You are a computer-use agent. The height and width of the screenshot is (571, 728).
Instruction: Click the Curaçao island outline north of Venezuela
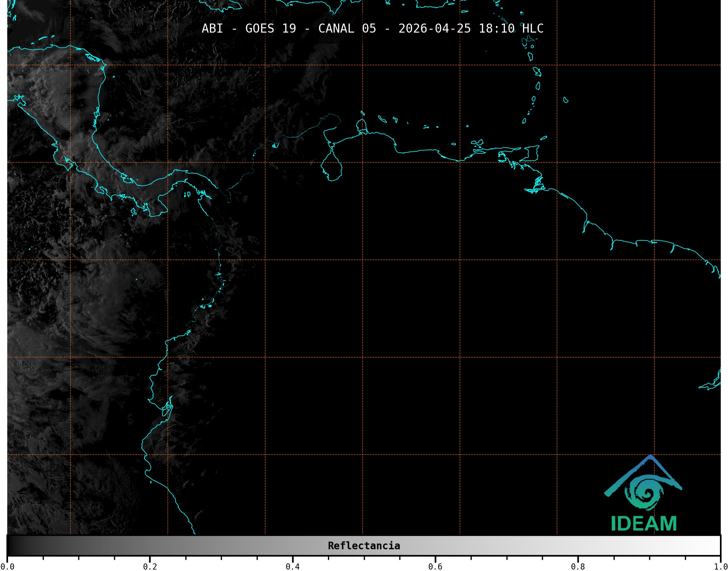382,119
